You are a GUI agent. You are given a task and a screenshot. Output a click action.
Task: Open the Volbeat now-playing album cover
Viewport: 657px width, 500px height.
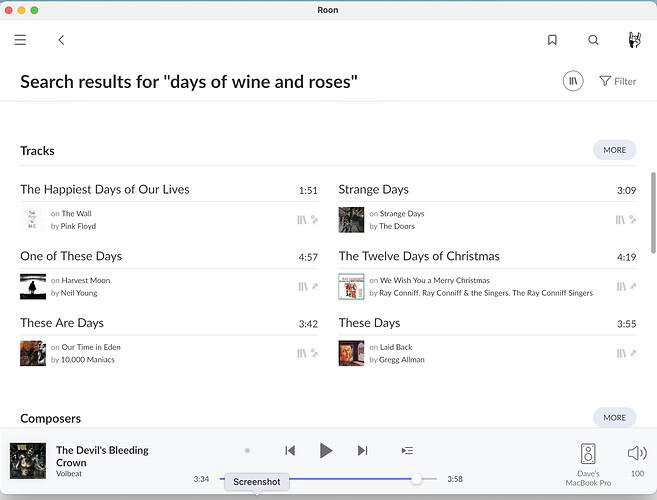[x=28, y=461]
